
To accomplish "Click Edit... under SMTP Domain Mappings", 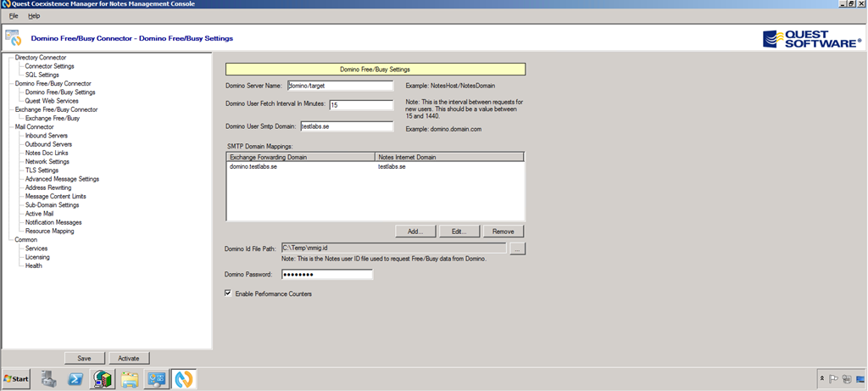I will click(459, 231).
